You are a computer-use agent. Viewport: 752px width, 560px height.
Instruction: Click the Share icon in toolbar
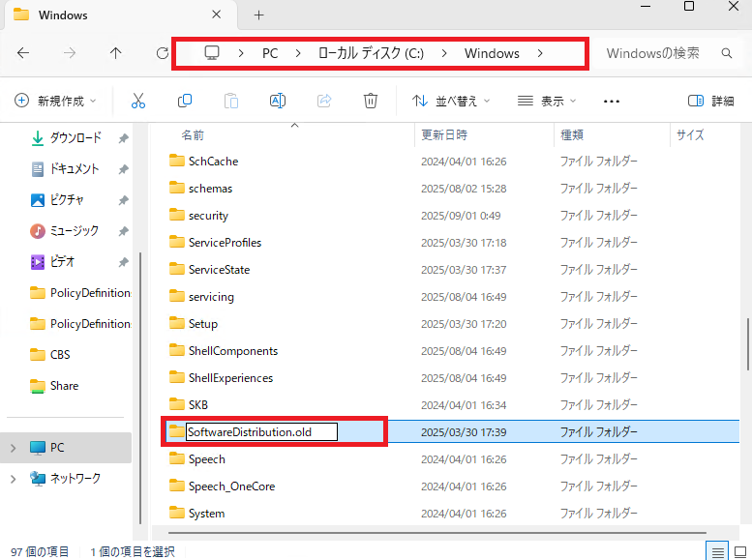pyautogui.click(x=324, y=101)
